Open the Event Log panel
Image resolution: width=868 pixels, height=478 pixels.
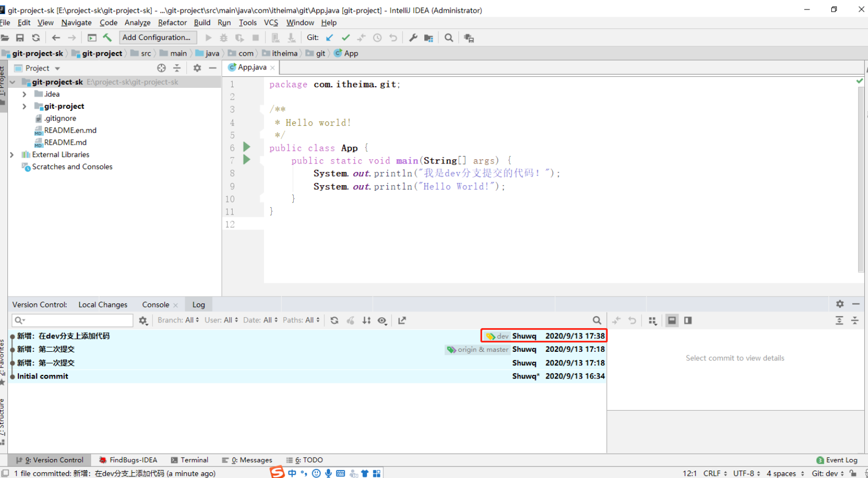pos(837,460)
